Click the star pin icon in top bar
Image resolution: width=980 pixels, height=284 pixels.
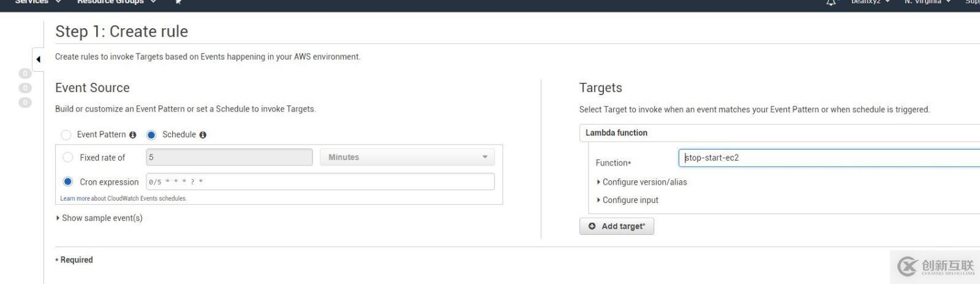[x=178, y=2]
